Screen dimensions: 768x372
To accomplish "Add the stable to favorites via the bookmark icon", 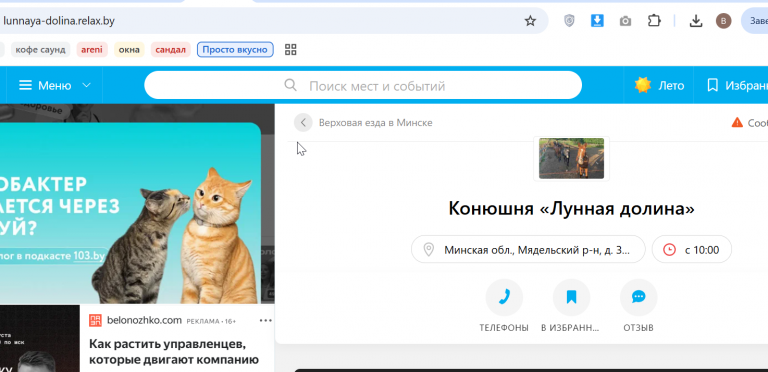I will coord(571,297).
